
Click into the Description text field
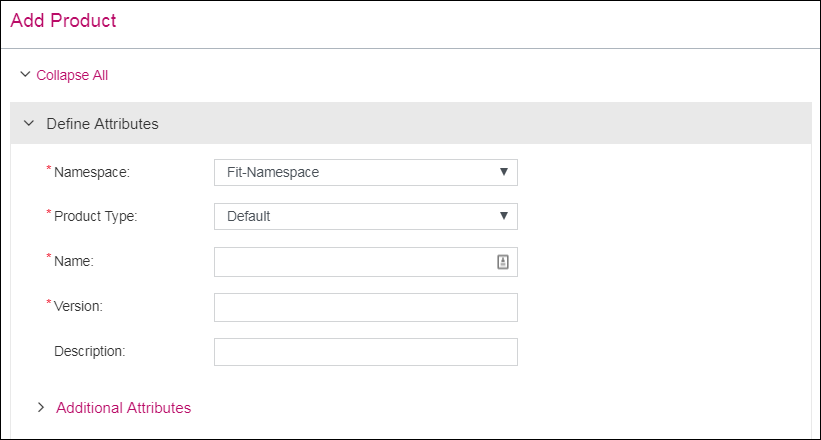(x=365, y=352)
